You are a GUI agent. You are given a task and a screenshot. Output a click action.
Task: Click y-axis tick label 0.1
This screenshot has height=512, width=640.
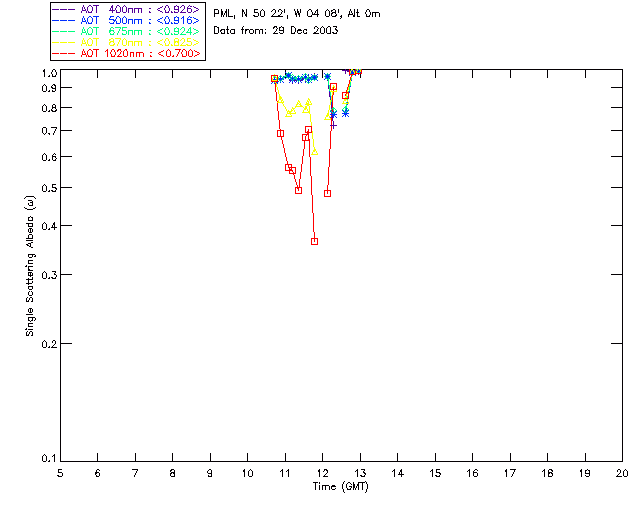[x=49, y=459]
